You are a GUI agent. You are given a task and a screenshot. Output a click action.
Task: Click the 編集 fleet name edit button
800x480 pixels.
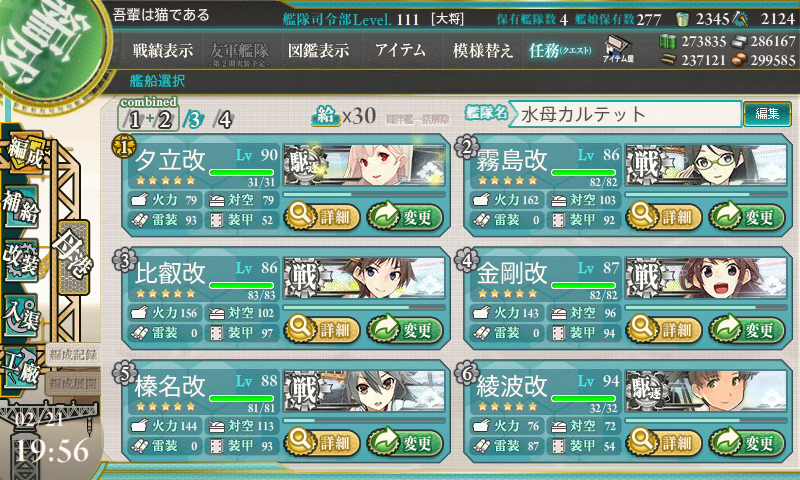click(767, 114)
